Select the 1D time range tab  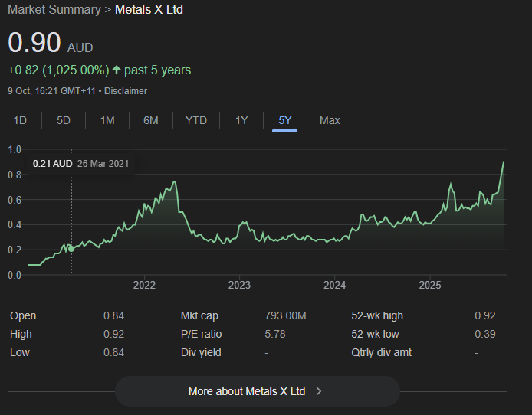pyautogui.click(x=20, y=121)
